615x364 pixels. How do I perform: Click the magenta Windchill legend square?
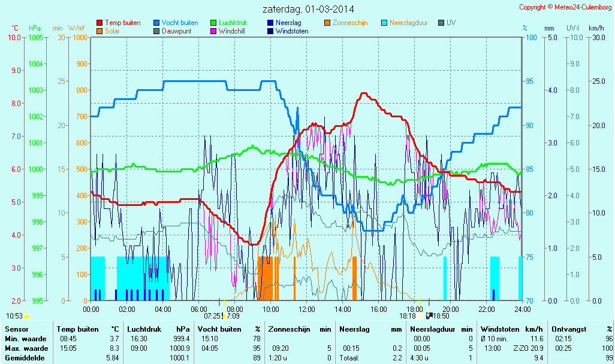[x=213, y=31]
